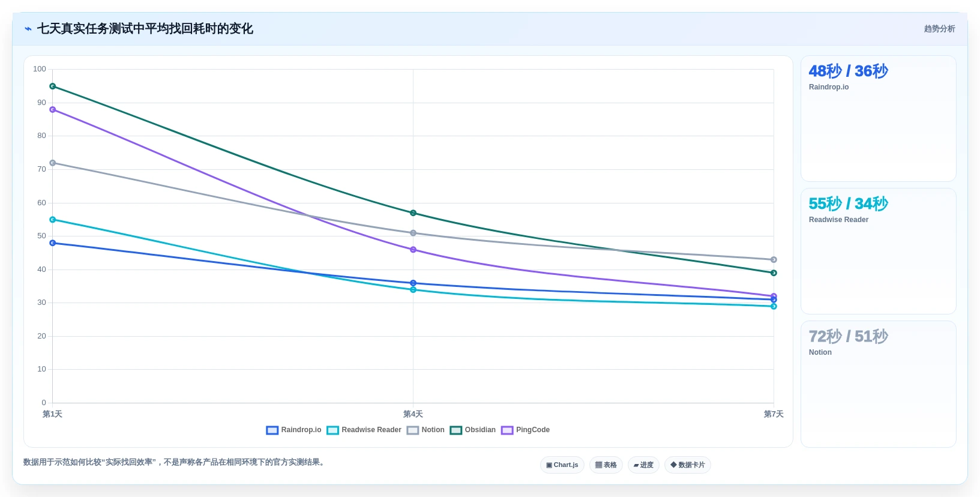
Task: Click the Obsidian day-1 data point at 95
Action: click(x=53, y=86)
